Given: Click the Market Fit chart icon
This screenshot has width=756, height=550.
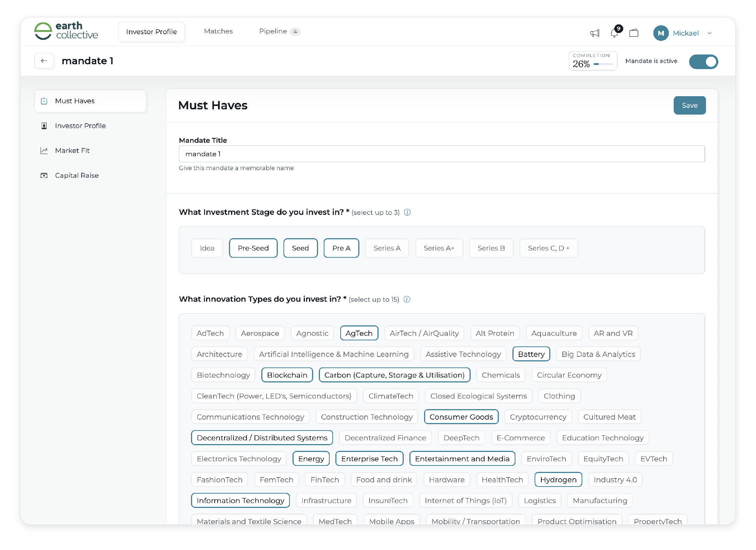Looking at the screenshot, I should 44,151.
